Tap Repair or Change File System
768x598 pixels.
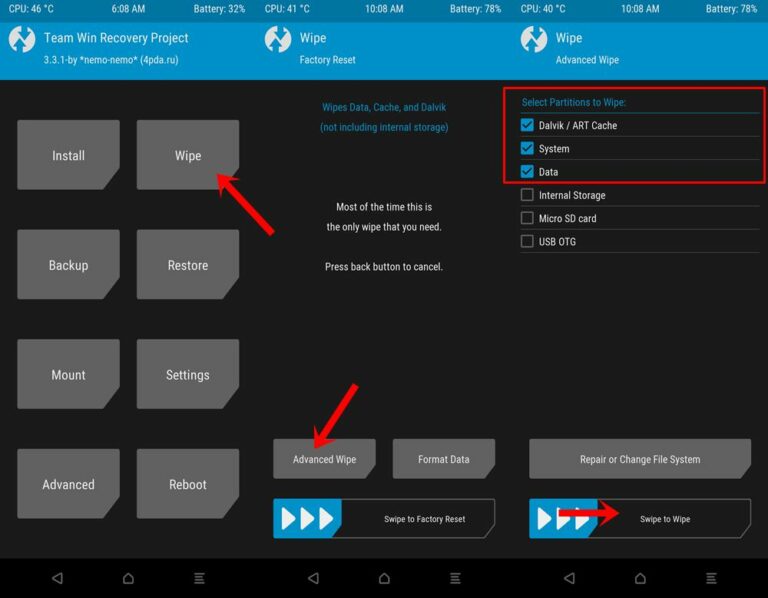click(x=640, y=459)
